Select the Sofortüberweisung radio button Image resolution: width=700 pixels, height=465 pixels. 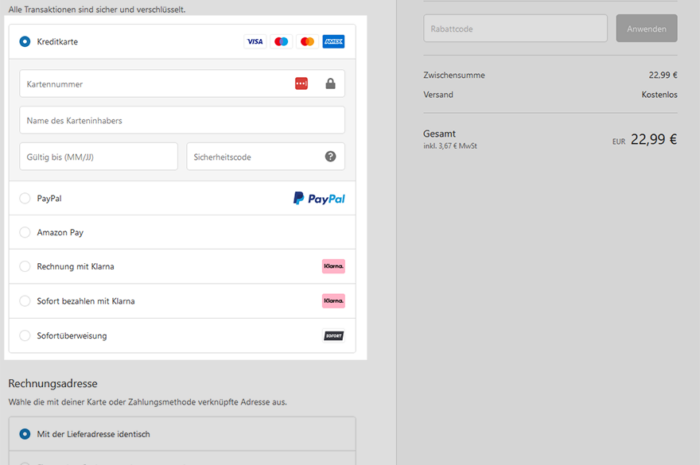point(25,336)
